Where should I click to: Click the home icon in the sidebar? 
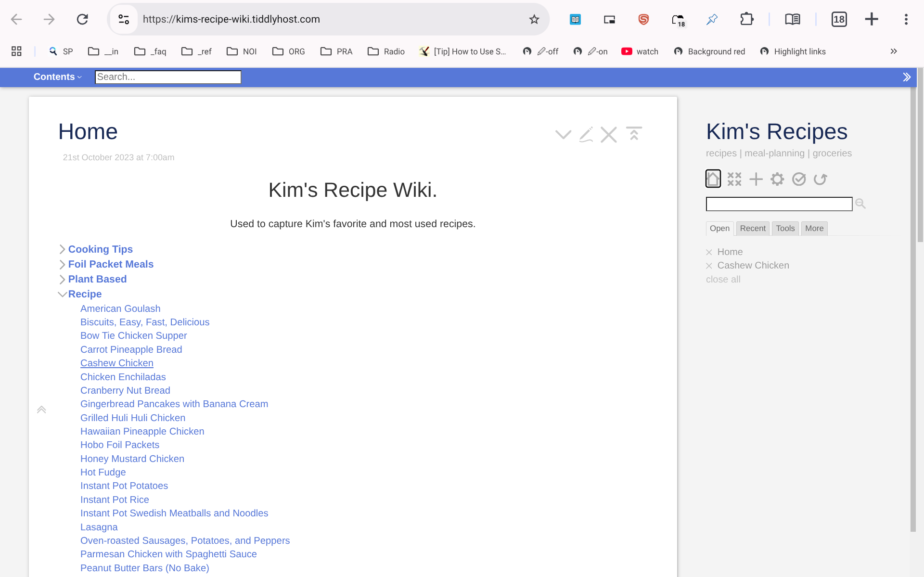(x=713, y=179)
